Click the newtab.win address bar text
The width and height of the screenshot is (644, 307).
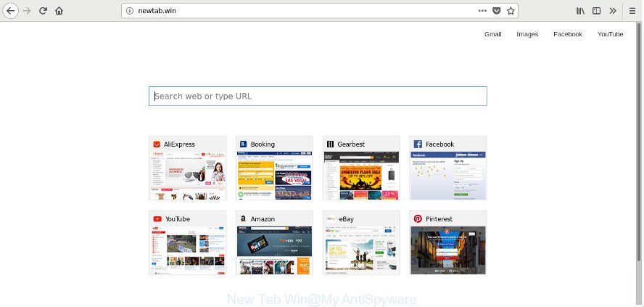[x=157, y=11]
